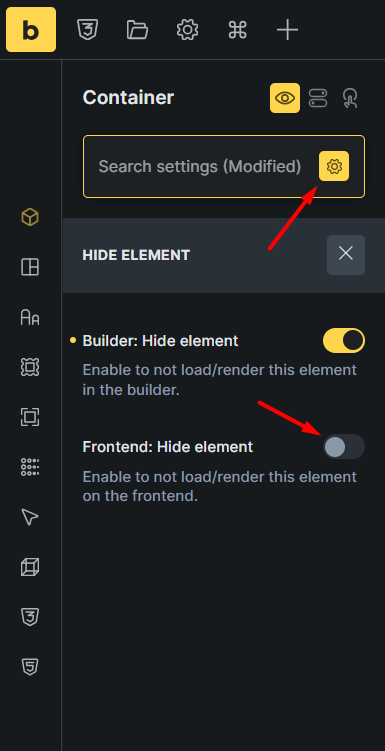Select the yellow cube icon in sidebar
The image size is (385, 751).
(30, 217)
